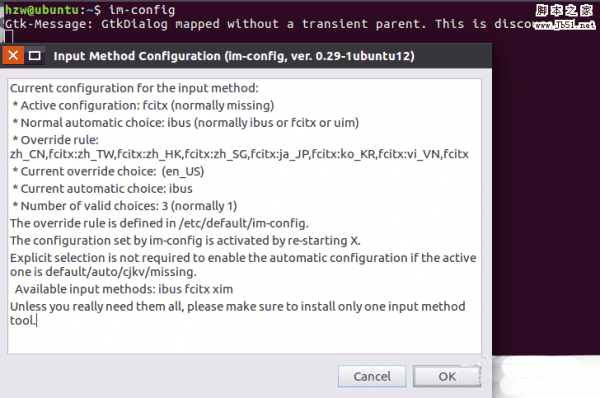600x398 pixels.
Task: Click the 'Available input methods: ibus fcitx xim' line
Action: tap(124, 289)
